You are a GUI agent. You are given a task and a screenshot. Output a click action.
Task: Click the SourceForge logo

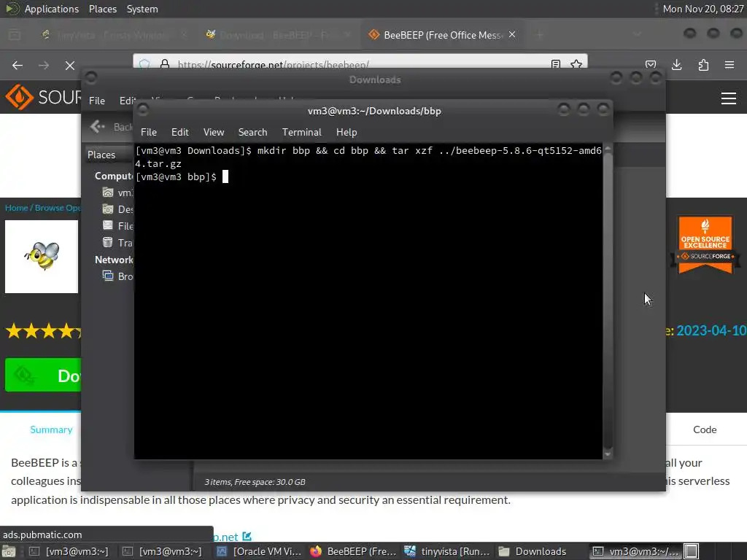43,97
